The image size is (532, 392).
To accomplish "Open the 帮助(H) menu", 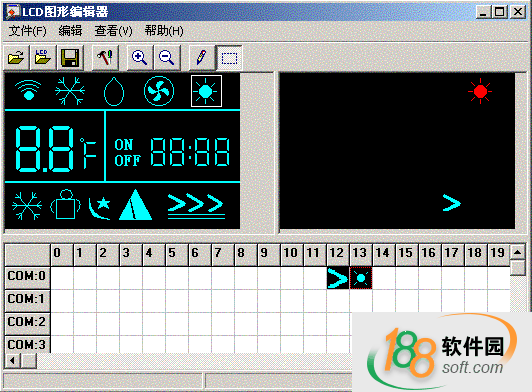I will click(x=164, y=31).
